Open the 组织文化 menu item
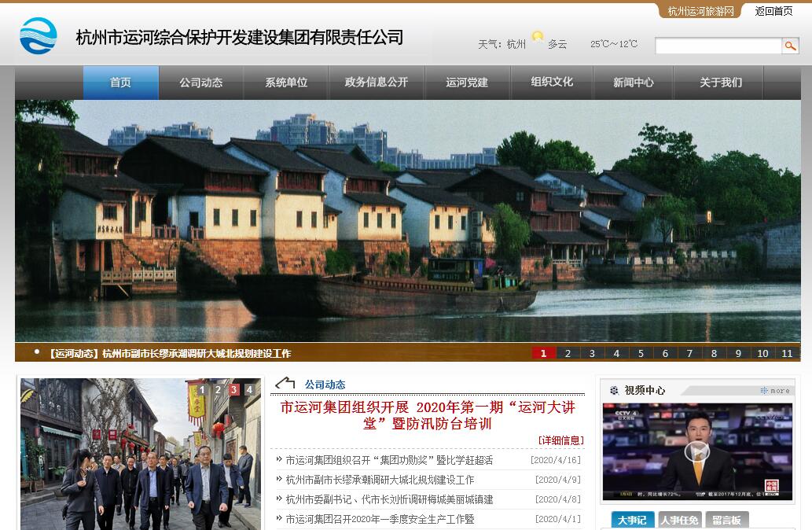 552,83
